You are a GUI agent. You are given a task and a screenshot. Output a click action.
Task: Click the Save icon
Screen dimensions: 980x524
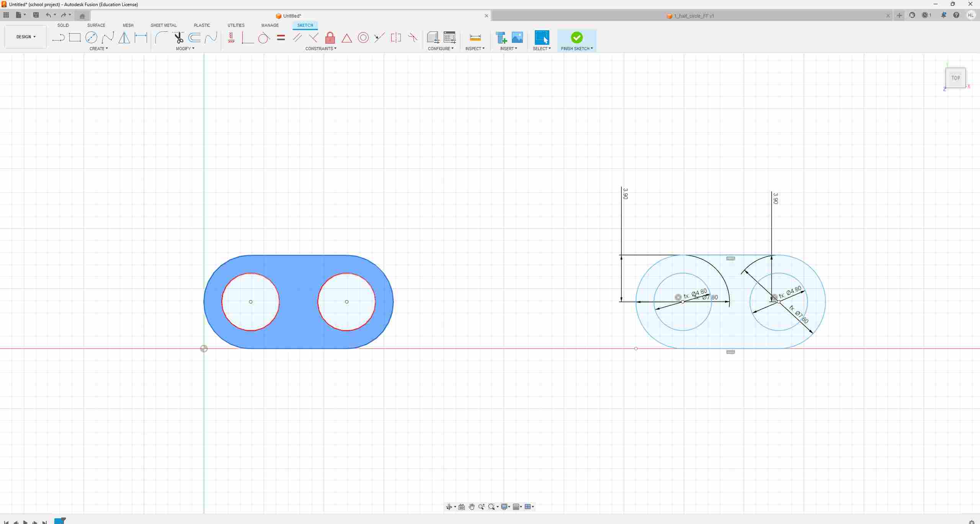coord(36,15)
